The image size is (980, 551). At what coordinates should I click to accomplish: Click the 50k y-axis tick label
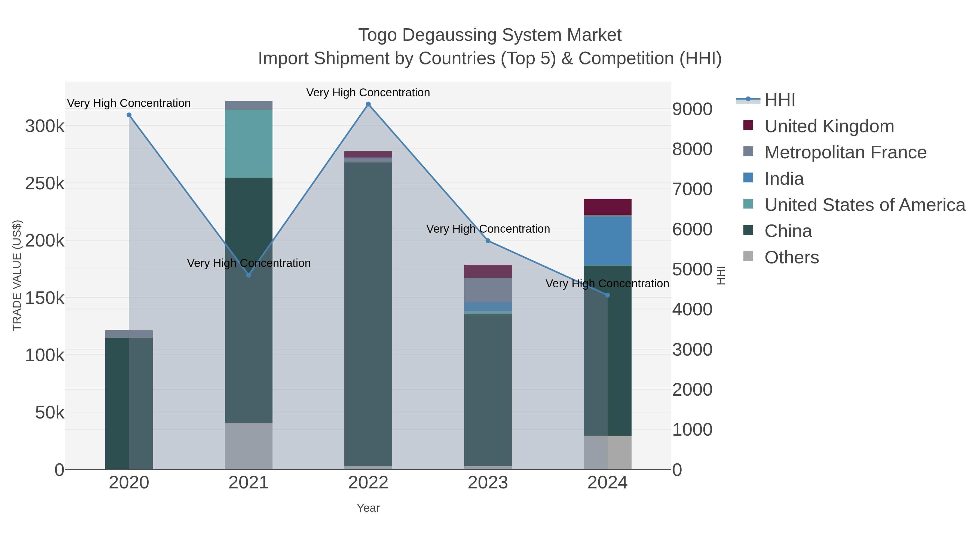click(50, 413)
